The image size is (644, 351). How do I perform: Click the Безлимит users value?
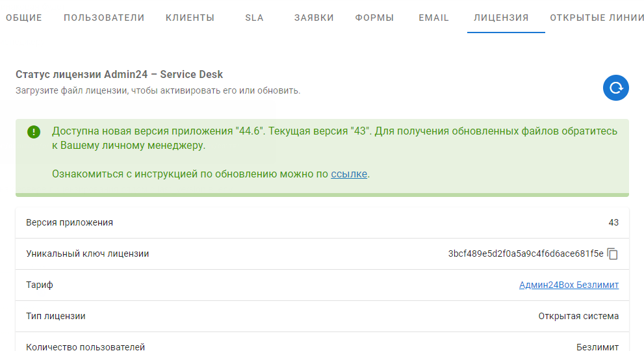click(x=598, y=347)
